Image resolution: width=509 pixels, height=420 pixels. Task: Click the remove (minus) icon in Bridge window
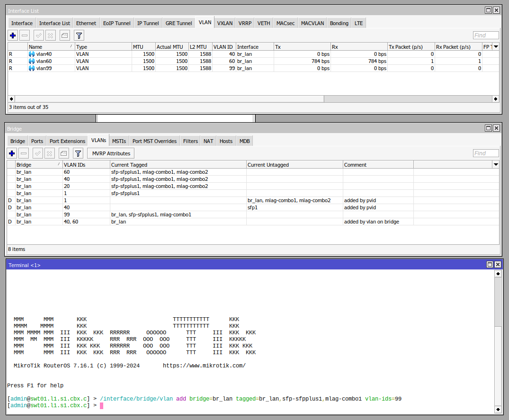pyautogui.click(x=24, y=153)
